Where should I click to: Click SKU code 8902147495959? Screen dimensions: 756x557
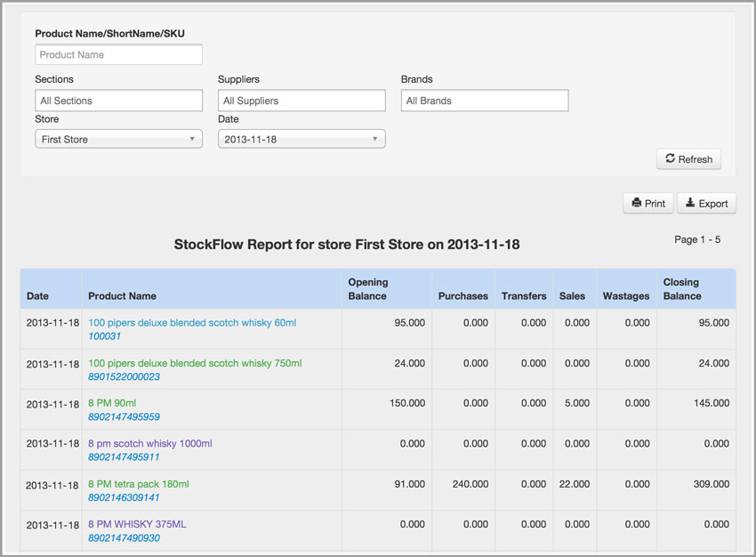[124, 416]
